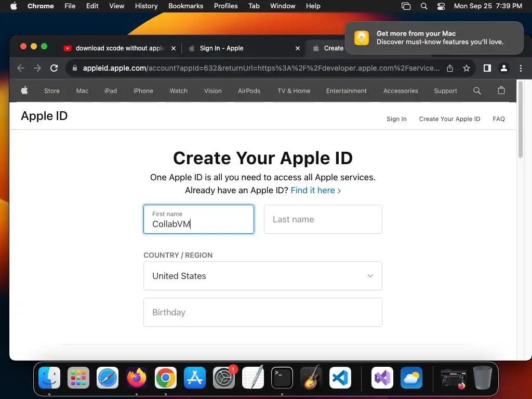Open the Chrome File menu
This screenshot has height=399, width=532.
pos(70,6)
